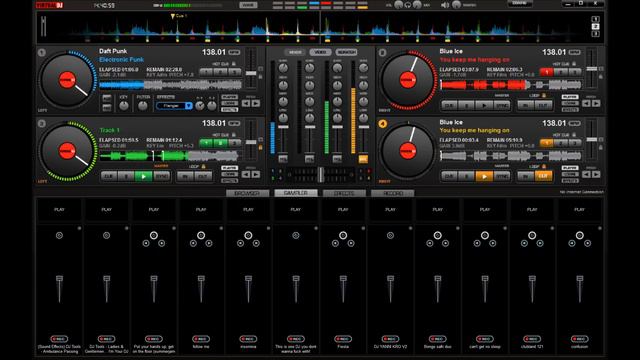
Task: Click the crossfader handle
Action: click(x=321, y=175)
